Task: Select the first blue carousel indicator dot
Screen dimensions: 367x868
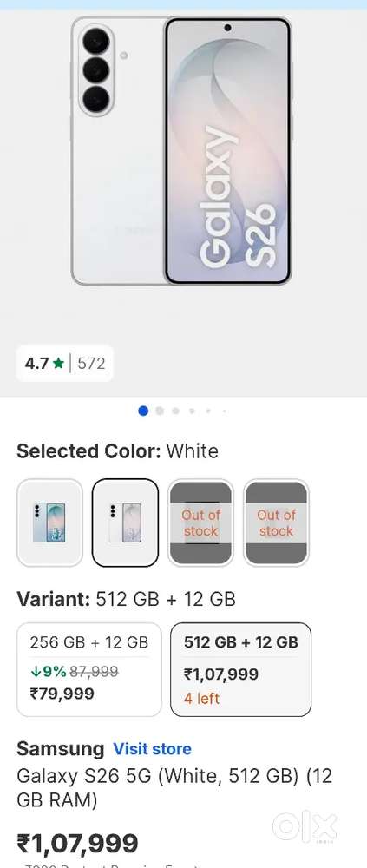Action: (x=143, y=411)
